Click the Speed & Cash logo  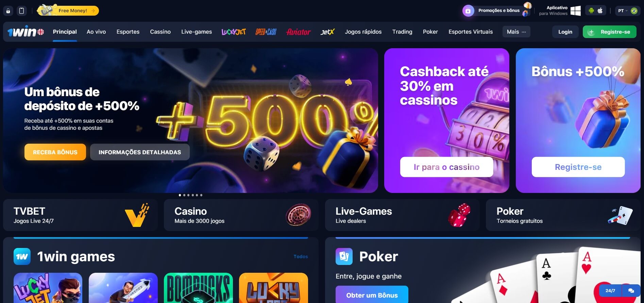[266, 32]
